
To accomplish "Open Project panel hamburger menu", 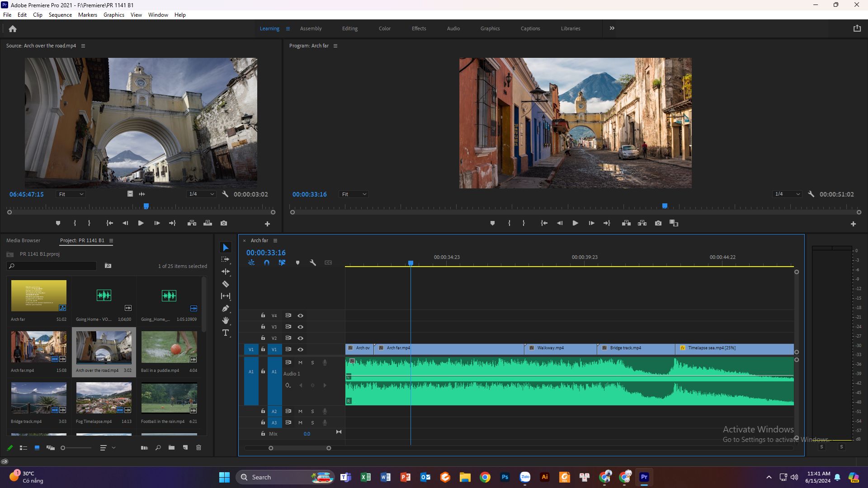I will pos(111,240).
